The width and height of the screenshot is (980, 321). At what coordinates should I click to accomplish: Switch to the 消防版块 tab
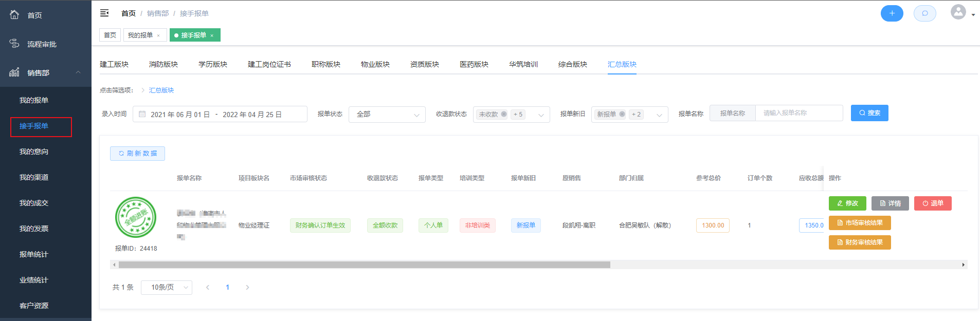(164, 64)
